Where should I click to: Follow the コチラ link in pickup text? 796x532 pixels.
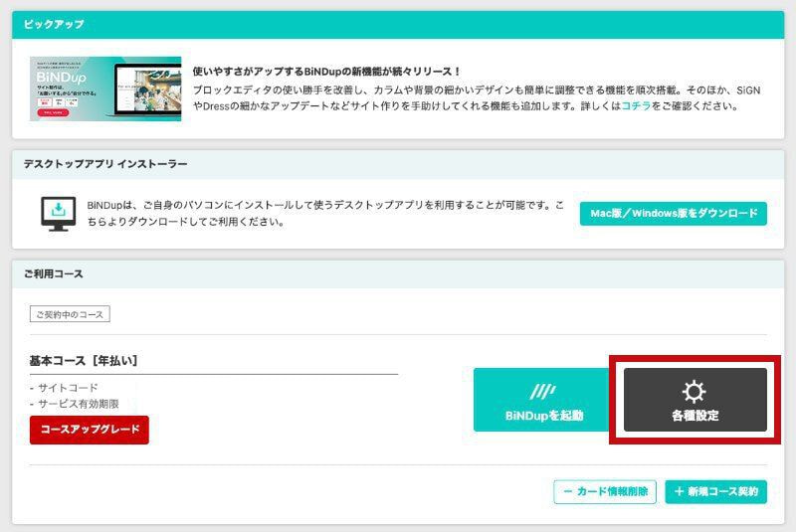[x=636, y=104]
